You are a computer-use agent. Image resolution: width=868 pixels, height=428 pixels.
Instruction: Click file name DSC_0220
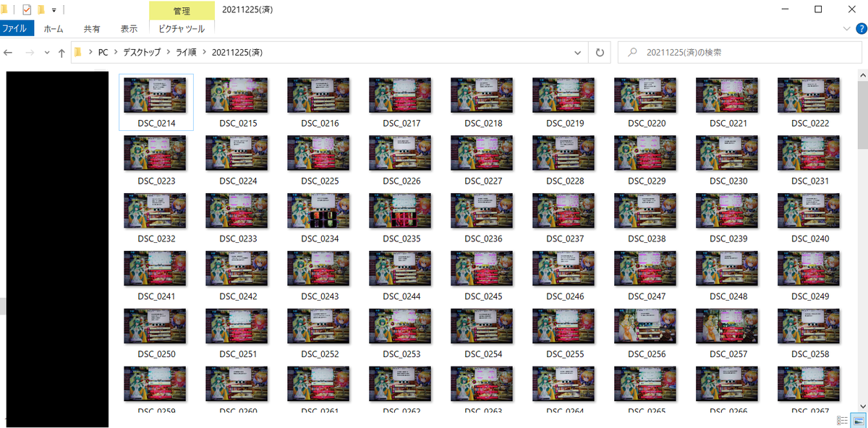point(647,124)
